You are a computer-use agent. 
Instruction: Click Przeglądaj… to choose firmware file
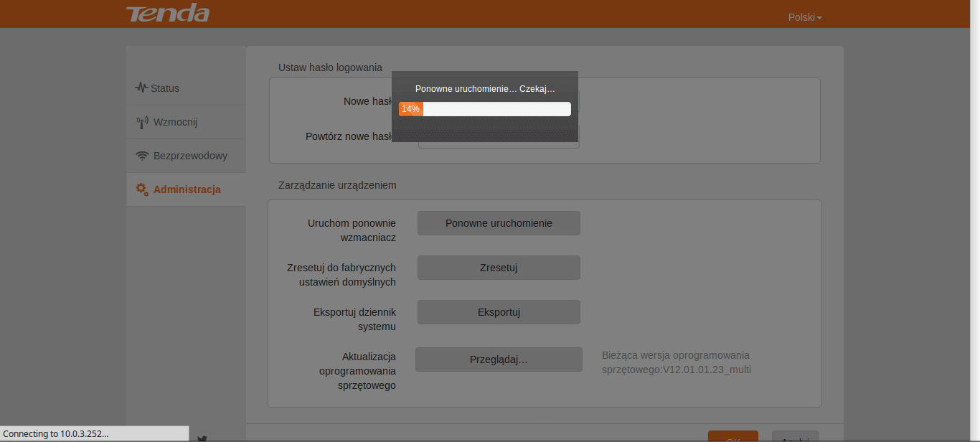pyautogui.click(x=499, y=359)
